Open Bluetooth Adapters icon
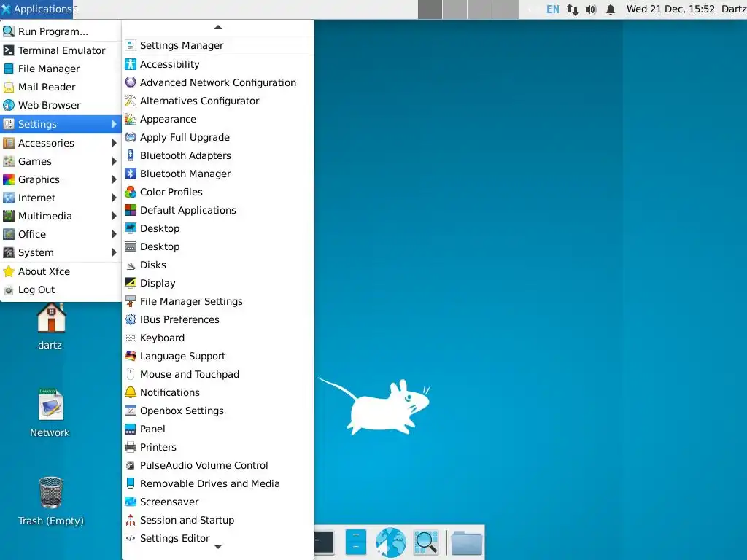Screen dimensions: 747x560 [131, 155]
